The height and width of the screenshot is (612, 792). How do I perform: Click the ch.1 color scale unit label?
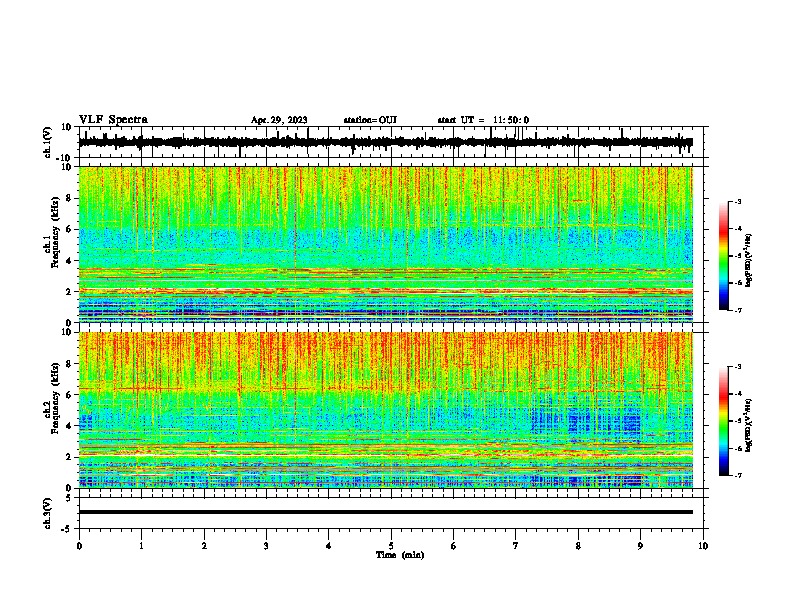pyautogui.click(x=748, y=261)
